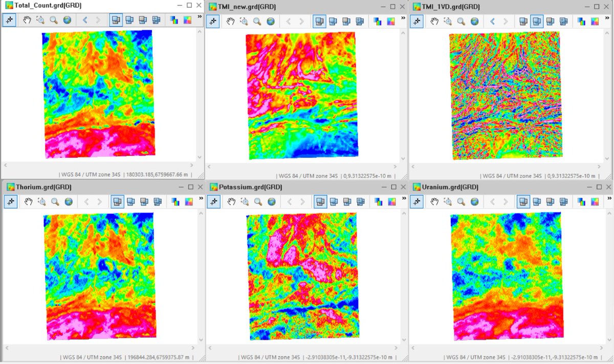Expand toolbar overflow chevron in TMI_new window
Viewport: 614px width, 364px height.
403,18
